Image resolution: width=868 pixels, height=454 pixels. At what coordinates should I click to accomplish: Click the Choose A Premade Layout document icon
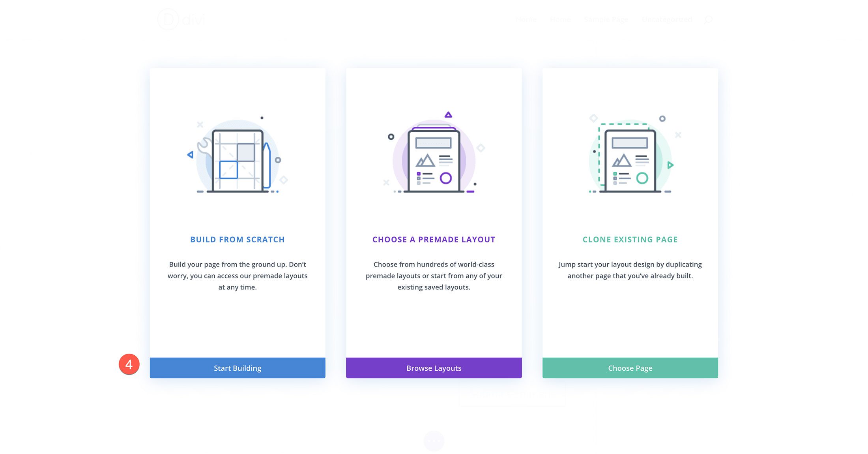tap(434, 158)
